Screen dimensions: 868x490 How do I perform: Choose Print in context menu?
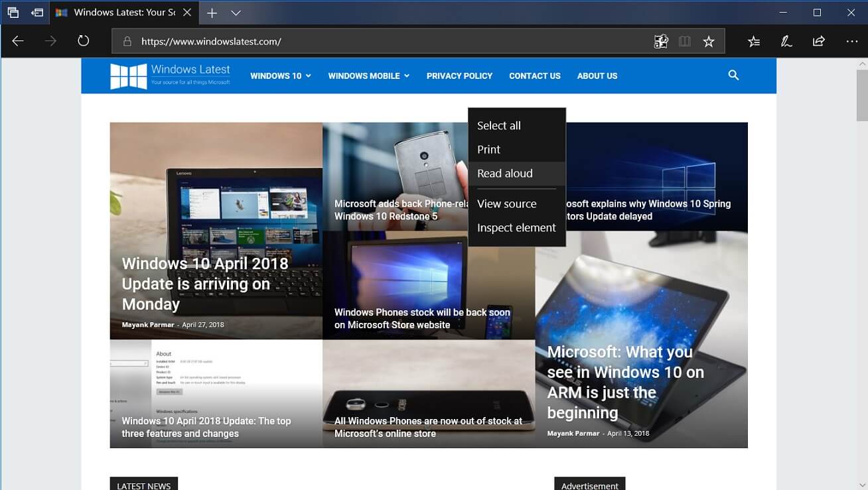(x=517, y=149)
